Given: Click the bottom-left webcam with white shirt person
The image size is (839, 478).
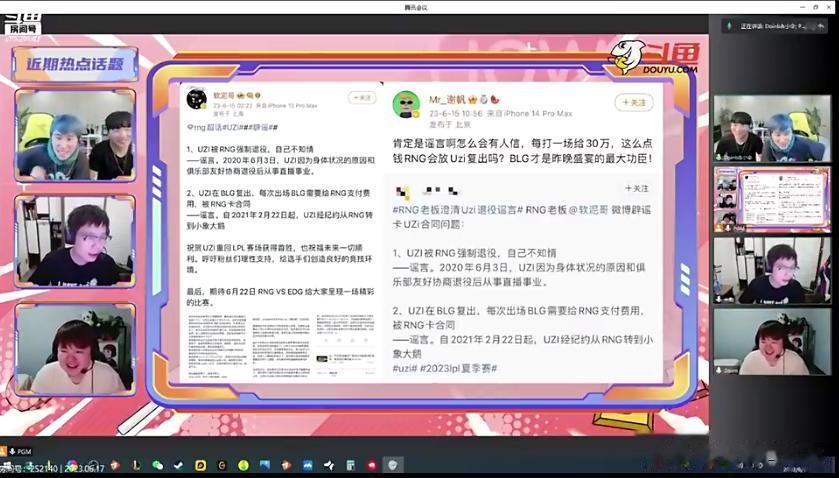Looking at the screenshot, I should click(75, 350).
